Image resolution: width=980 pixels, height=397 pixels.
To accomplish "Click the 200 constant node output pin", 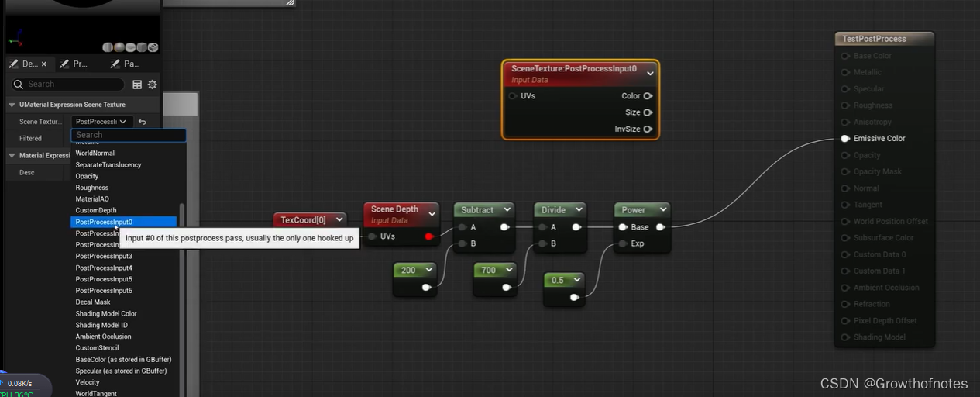I will click(x=426, y=288).
